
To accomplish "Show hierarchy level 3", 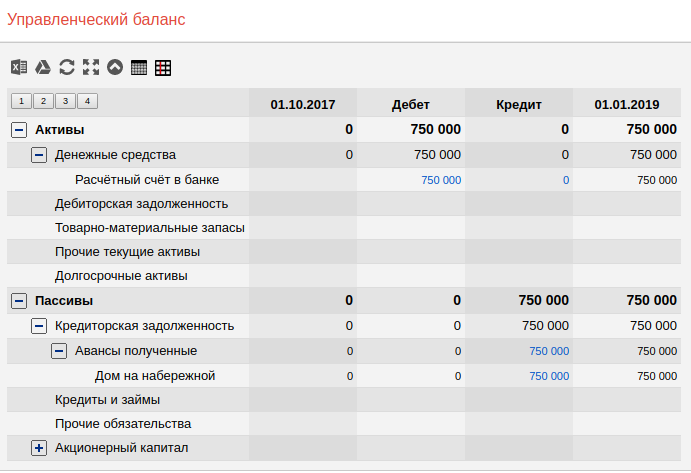I will point(65,101).
